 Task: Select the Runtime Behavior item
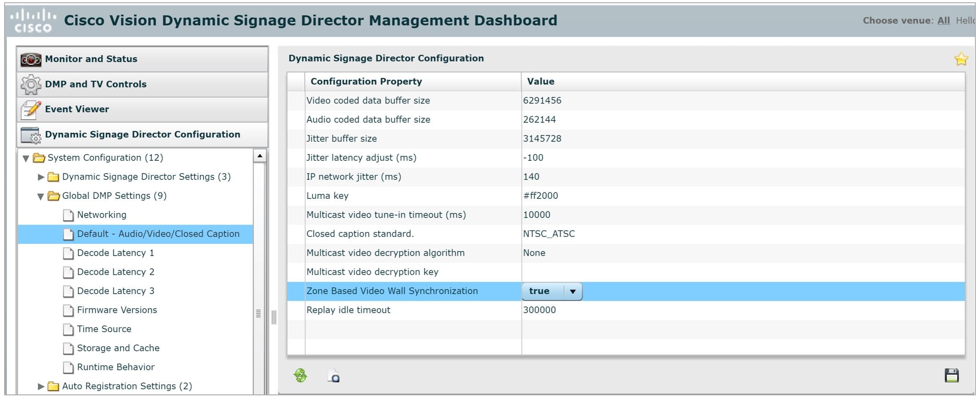[x=116, y=367]
